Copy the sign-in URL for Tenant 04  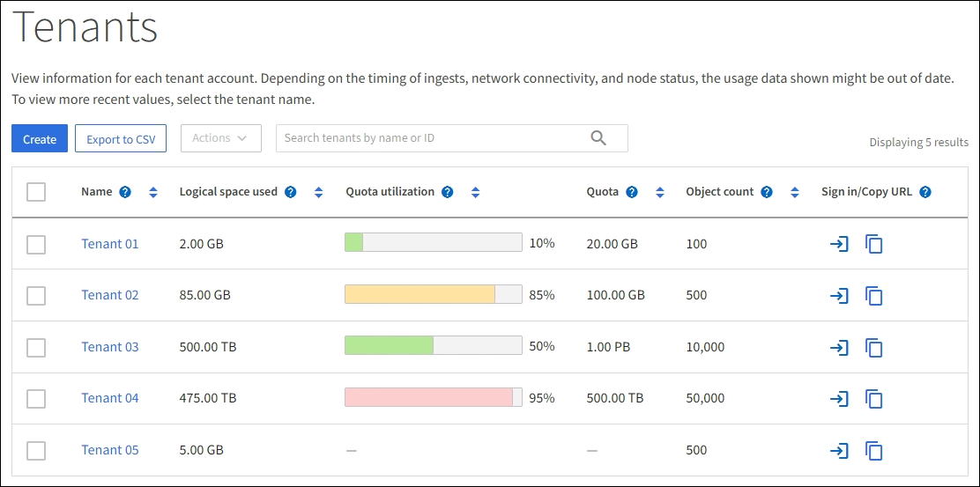click(x=873, y=399)
